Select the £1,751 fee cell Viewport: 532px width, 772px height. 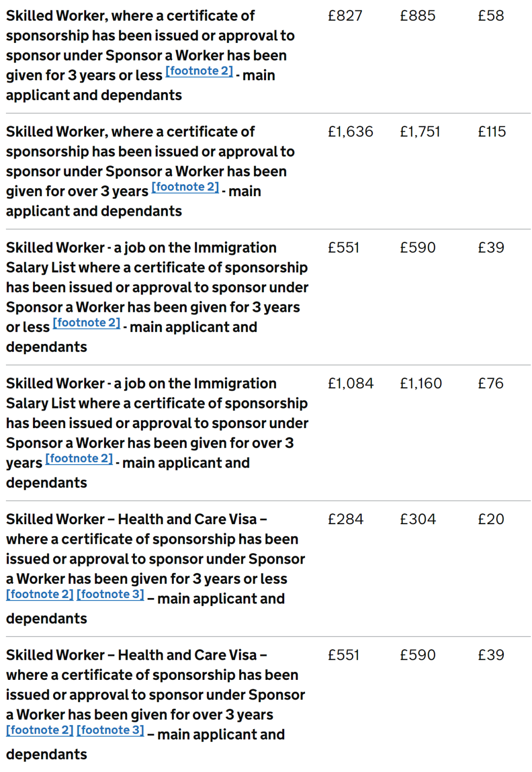point(420,132)
